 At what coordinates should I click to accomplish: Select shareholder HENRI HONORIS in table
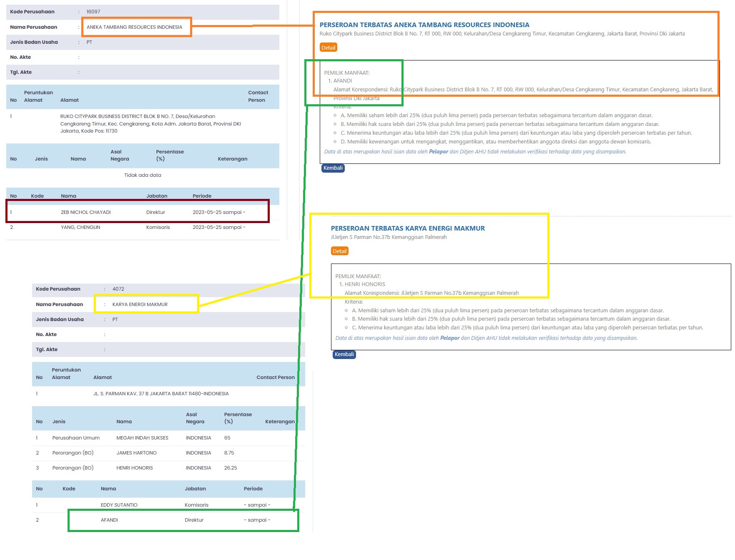135,468
